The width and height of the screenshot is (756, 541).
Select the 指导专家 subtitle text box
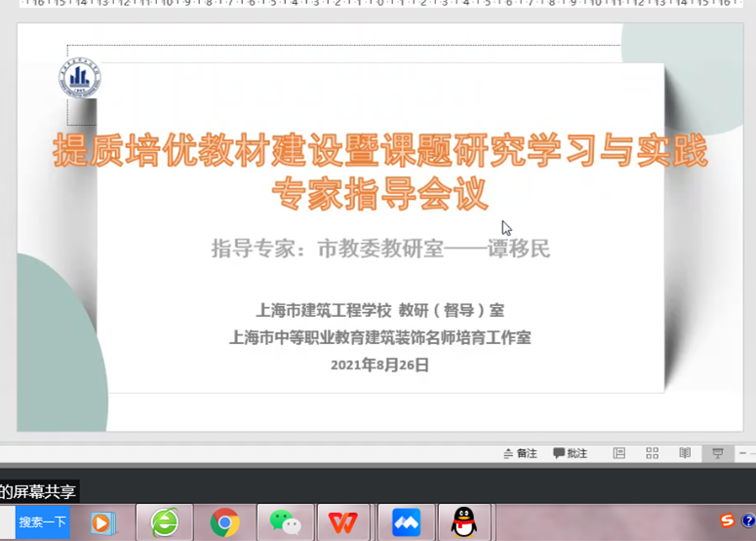tap(380, 249)
